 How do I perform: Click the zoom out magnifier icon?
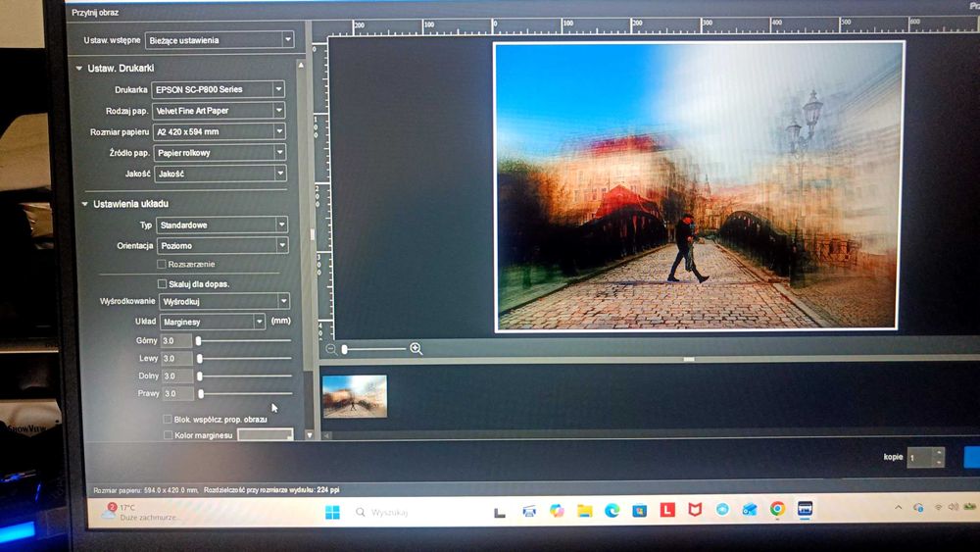coord(331,349)
